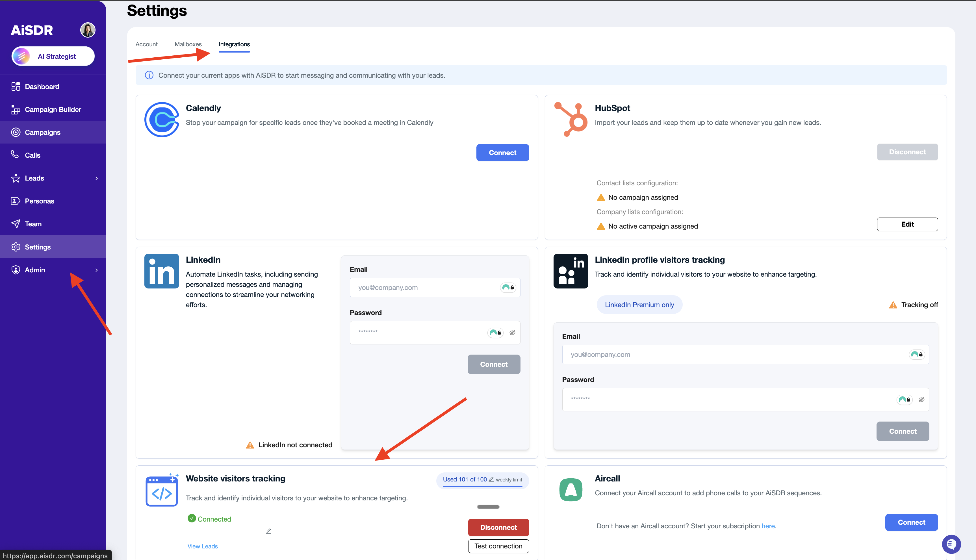Screen dimensions: 976x560
Task: Click the HubSpot logo icon
Action: [571, 119]
